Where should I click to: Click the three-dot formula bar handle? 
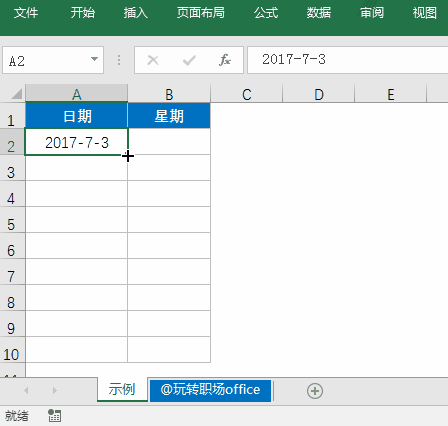click(x=119, y=60)
